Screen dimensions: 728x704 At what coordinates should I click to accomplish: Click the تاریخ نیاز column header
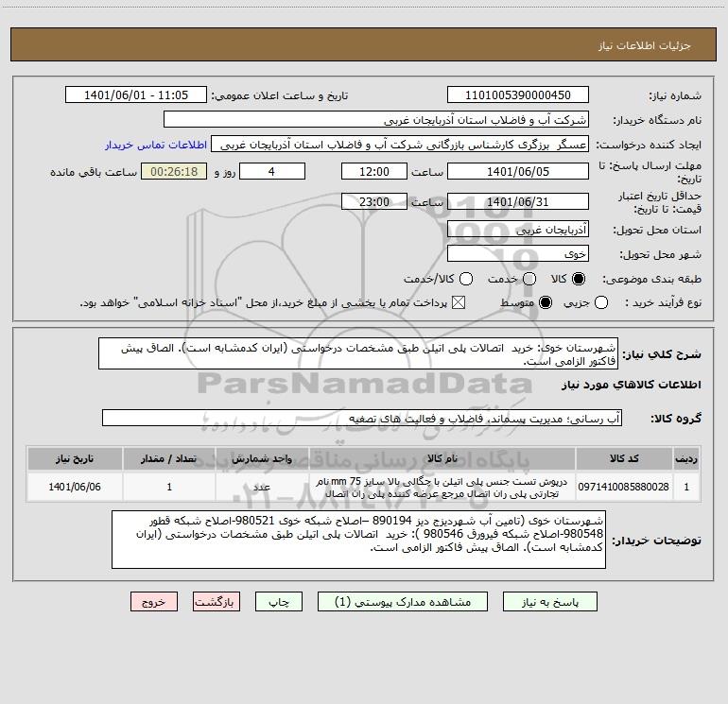tap(75, 458)
